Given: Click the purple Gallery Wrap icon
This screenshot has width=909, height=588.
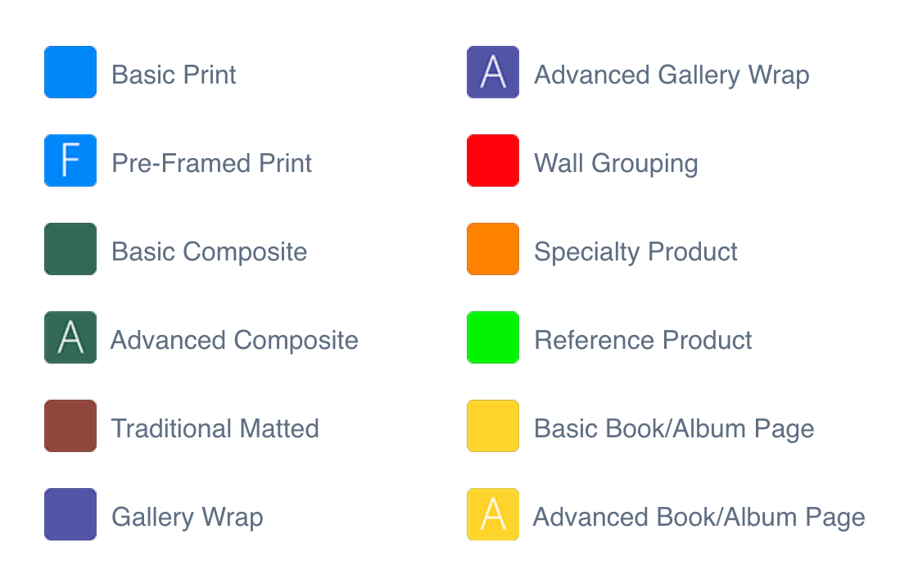Looking at the screenshot, I should [x=70, y=514].
